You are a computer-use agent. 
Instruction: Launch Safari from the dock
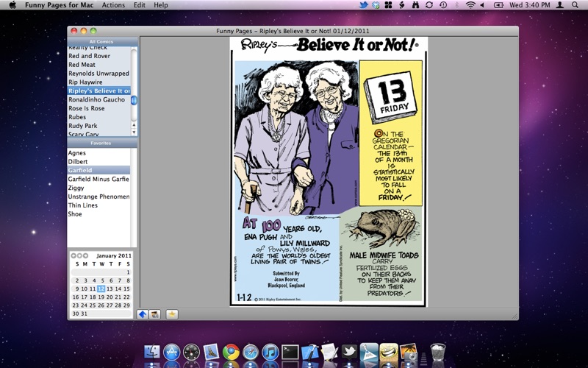point(251,353)
